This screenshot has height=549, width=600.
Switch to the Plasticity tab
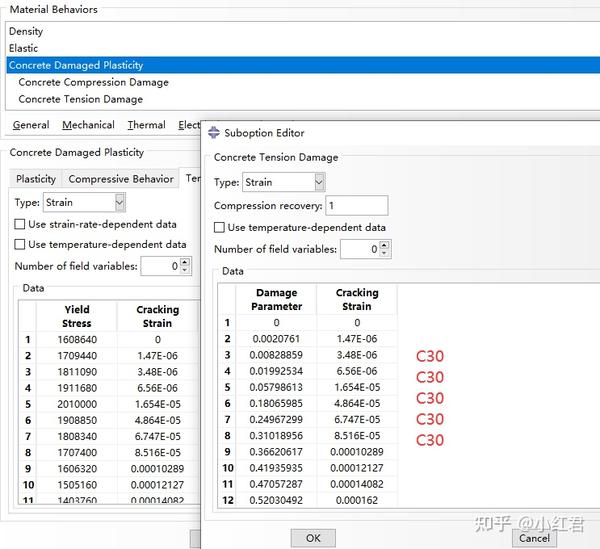36,179
